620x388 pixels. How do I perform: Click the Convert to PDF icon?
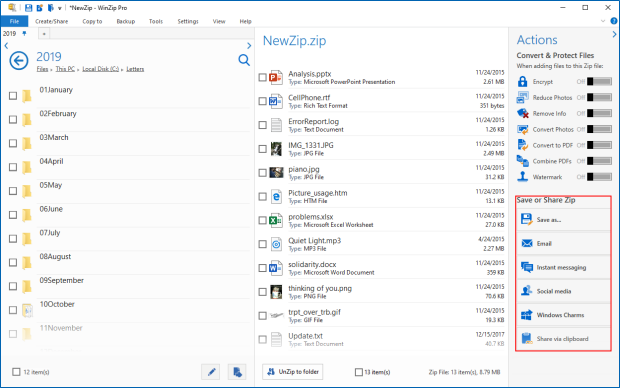pyautogui.click(x=523, y=145)
